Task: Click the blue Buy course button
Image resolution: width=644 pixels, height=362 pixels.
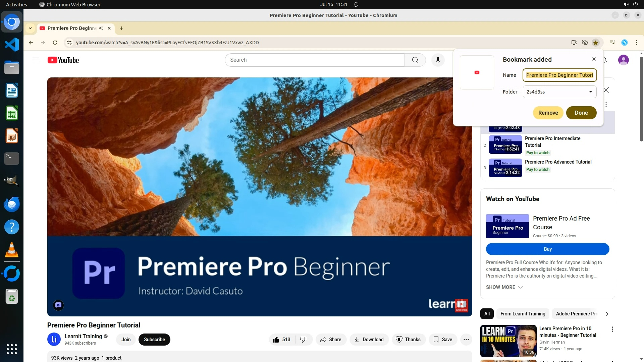Action: tap(547, 249)
